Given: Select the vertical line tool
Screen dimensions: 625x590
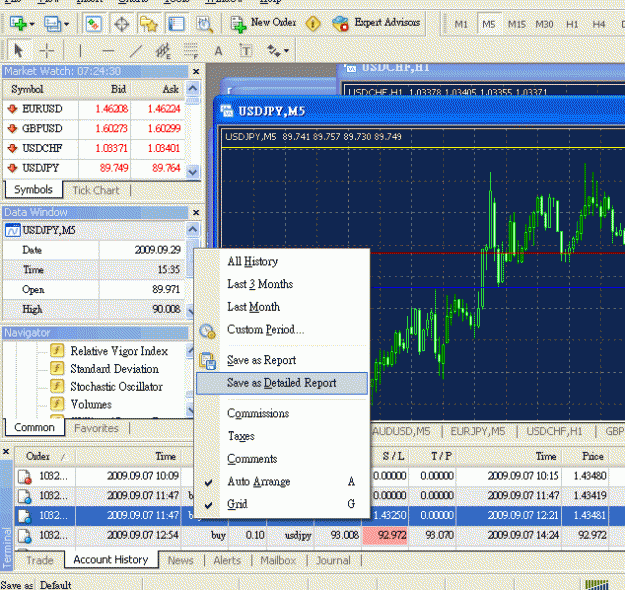Looking at the screenshot, I should (x=80, y=51).
